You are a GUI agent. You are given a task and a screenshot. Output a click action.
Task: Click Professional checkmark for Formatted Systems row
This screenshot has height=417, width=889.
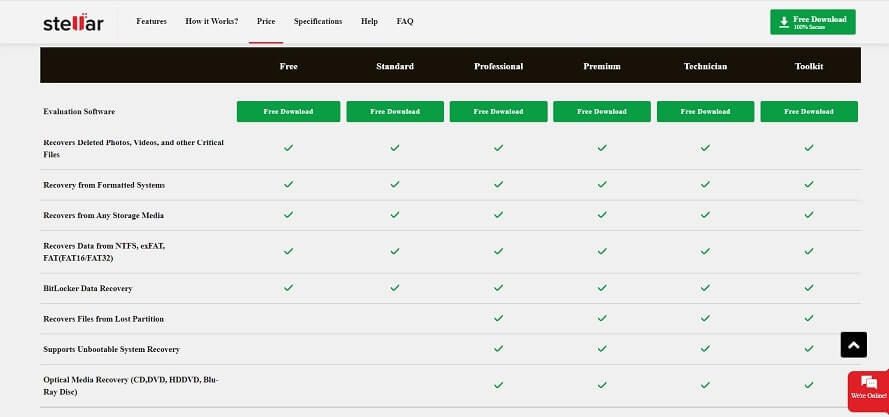tap(498, 184)
